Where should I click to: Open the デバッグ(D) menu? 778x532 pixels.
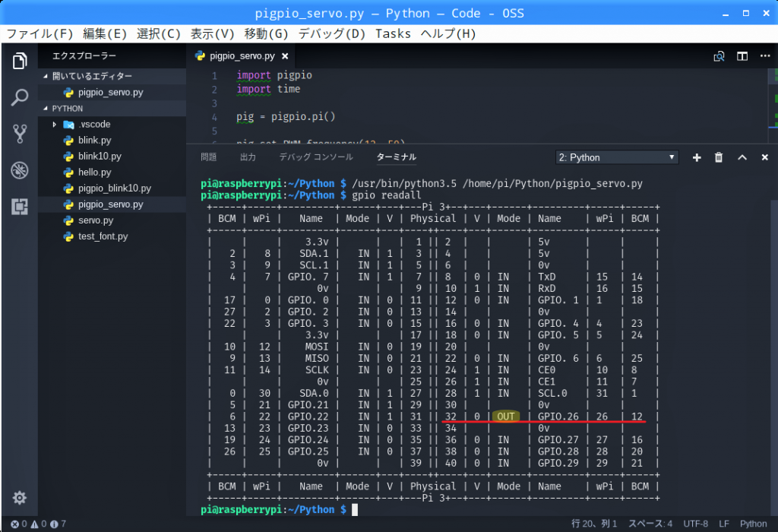point(331,33)
